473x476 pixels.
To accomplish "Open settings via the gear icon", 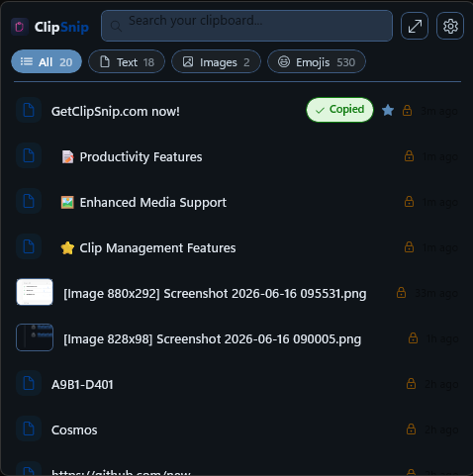I will (450, 26).
